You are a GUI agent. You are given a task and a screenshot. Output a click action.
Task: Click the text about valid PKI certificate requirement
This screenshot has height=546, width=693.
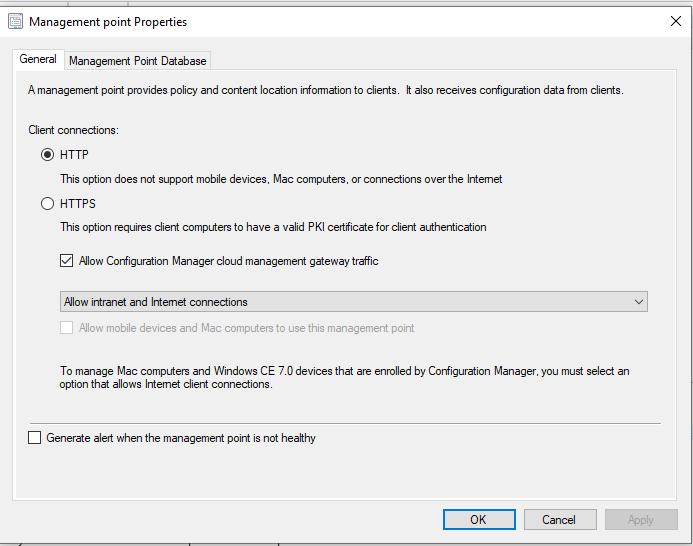coord(273,227)
